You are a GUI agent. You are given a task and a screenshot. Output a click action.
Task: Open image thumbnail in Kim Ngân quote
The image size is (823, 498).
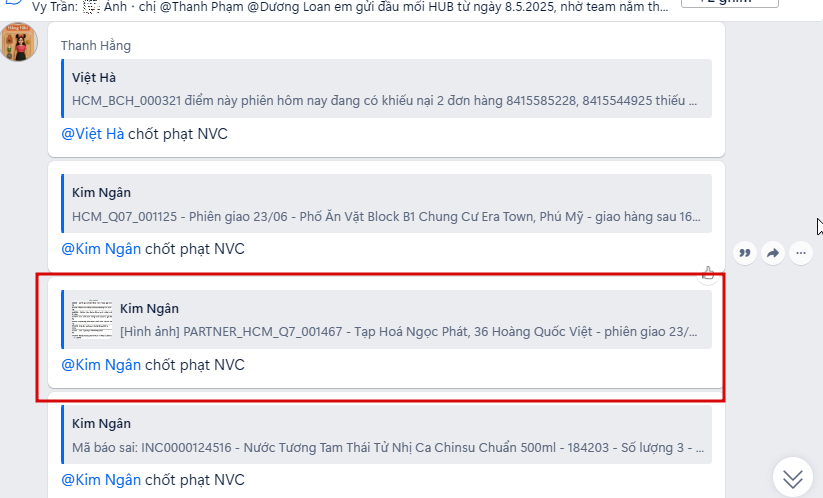tap(92, 320)
